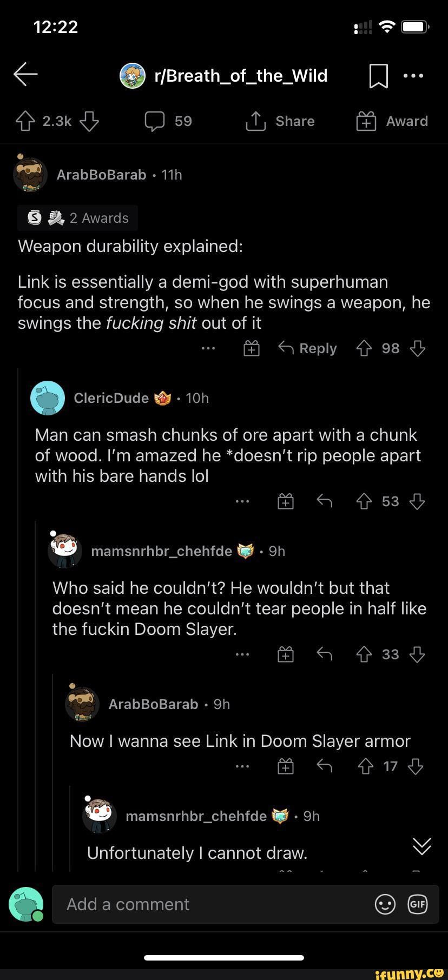448x980 pixels.
Task: Open the emoji picker in comment box
Action: (x=385, y=904)
